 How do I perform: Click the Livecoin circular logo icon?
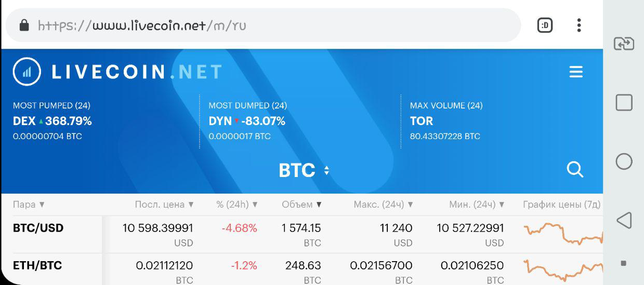pyautogui.click(x=27, y=72)
